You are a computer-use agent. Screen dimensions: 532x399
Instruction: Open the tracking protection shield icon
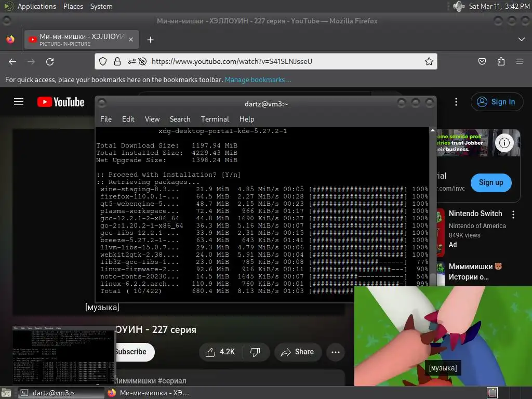click(103, 61)
